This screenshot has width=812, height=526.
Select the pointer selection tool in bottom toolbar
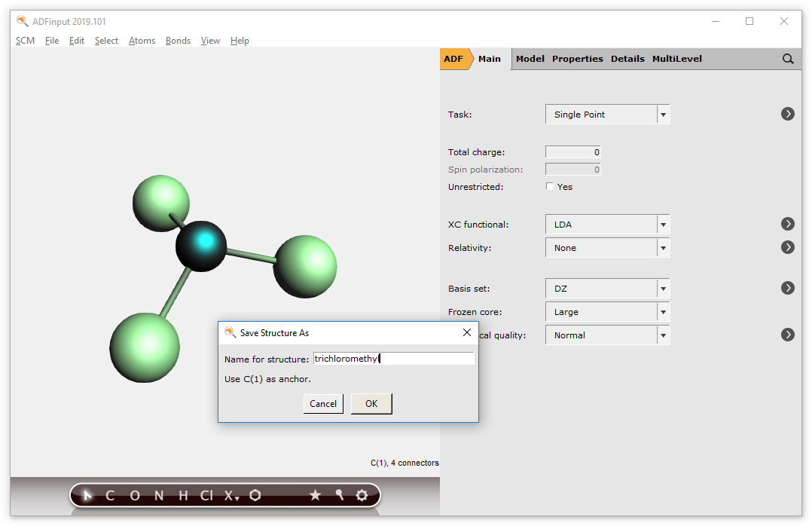(87, 495)
